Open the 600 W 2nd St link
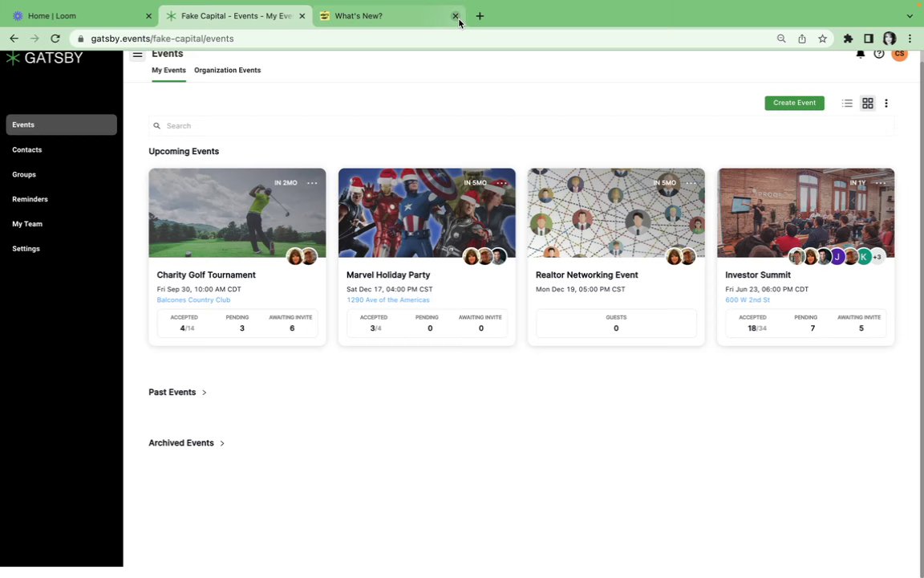Viewport: 924px width, 578px height. coord(748,299)
